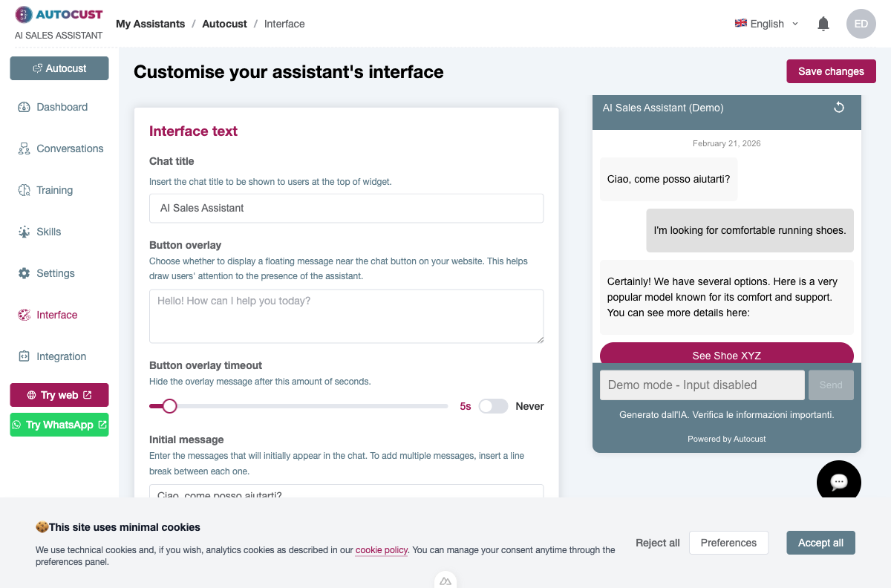Click the Skills sidebar icon

coord(25,232)
